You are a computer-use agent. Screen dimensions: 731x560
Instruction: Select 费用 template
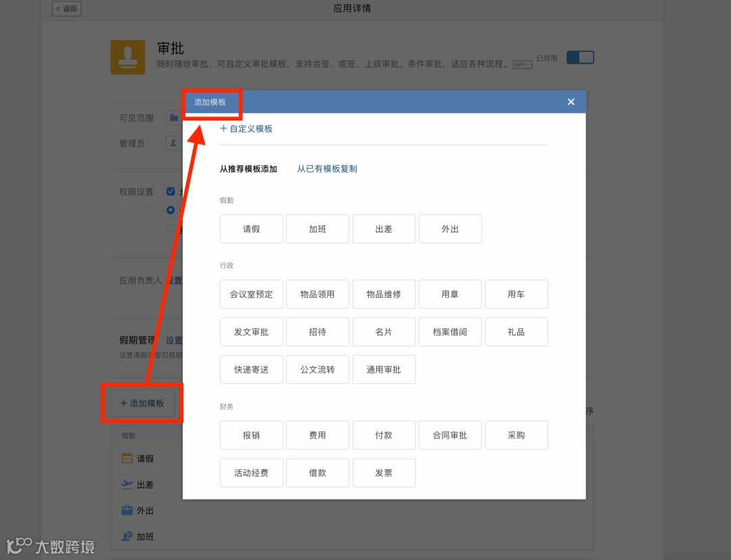[x=317, y=435]
